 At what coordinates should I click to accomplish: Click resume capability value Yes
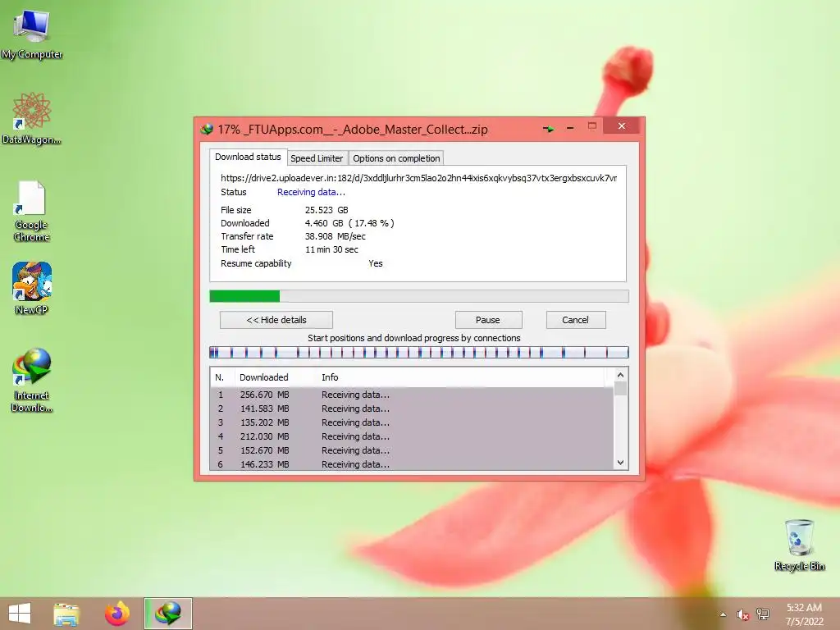376,263
